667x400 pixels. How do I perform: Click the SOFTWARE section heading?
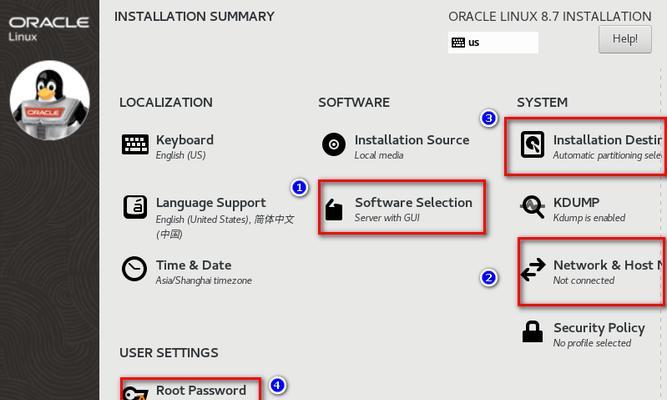(354, 103)
